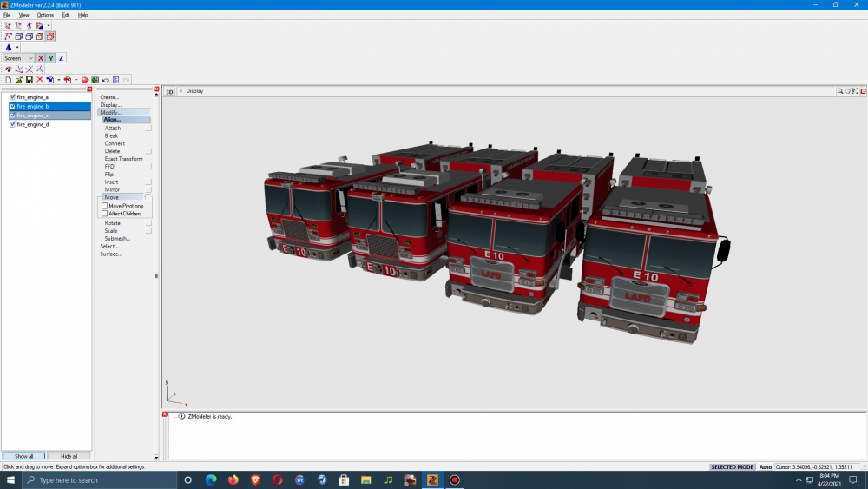
Task: Click the blue history list icon beside Undo
Action: 116,80
